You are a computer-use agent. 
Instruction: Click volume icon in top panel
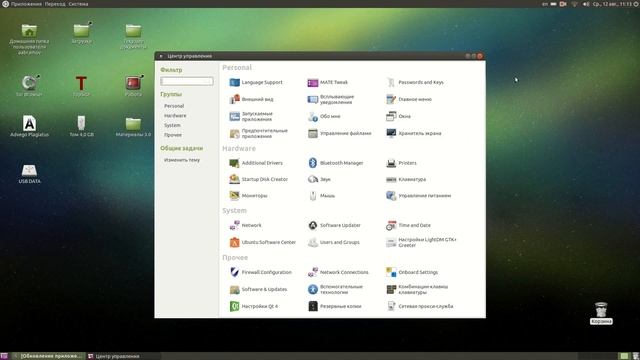pyautogui.click(x=586, y=4)
